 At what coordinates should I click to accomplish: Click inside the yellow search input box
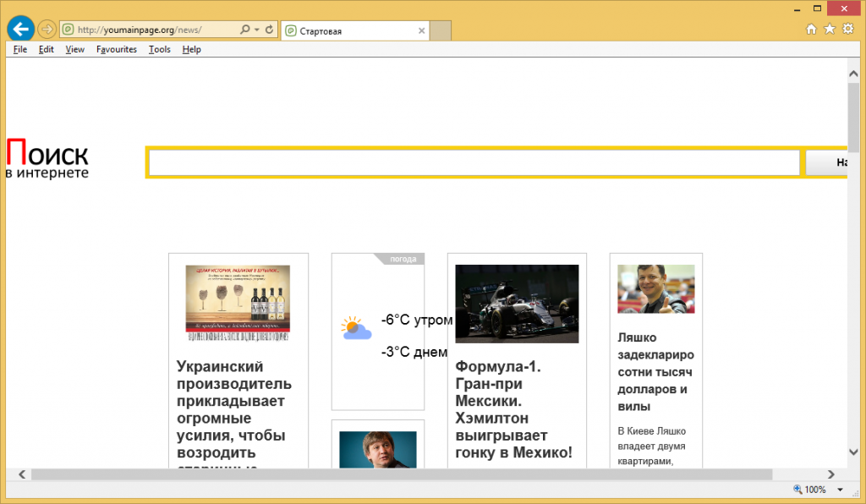[x=474, y=162]
